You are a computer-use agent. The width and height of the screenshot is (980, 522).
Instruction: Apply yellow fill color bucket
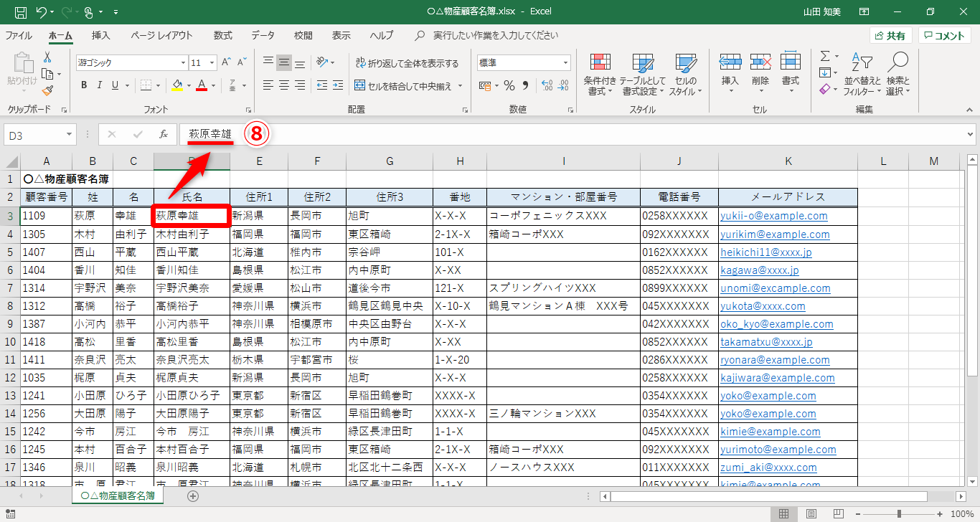[x=177, y=85]
